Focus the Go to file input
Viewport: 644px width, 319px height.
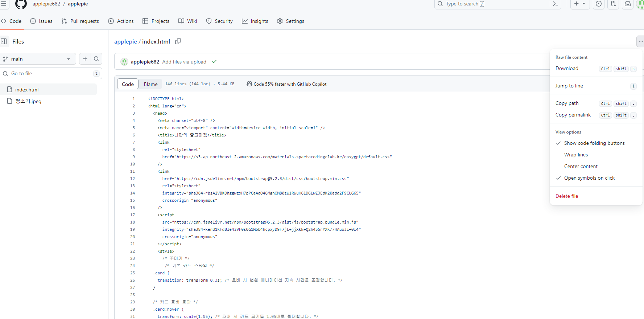click(x=51, y=73)
